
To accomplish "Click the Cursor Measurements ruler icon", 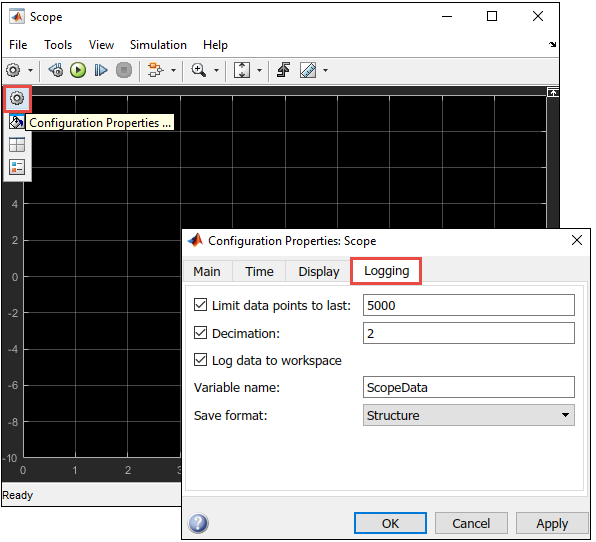I will coord(308,70).
